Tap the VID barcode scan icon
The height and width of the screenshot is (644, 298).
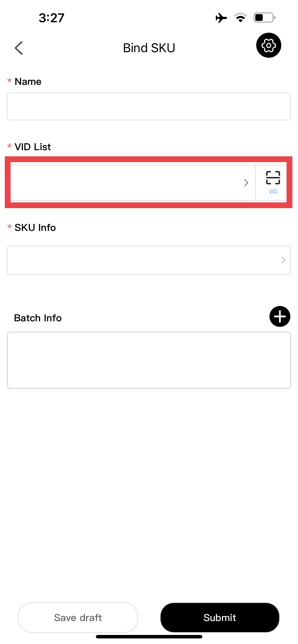coord(273,182)
